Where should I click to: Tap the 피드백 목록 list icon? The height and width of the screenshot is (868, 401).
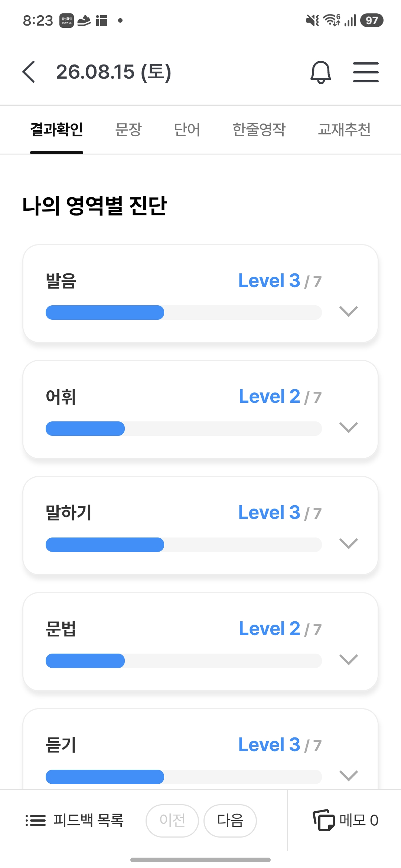36,820
